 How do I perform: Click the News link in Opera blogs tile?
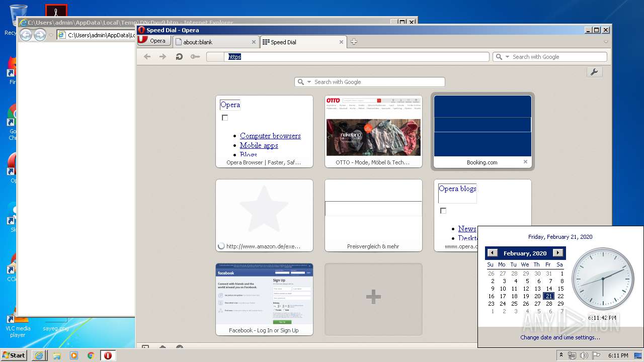click(467, 229)
